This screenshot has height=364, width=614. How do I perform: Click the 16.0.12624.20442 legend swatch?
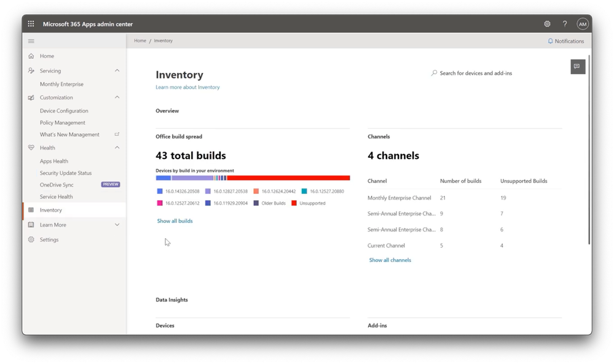256,191
